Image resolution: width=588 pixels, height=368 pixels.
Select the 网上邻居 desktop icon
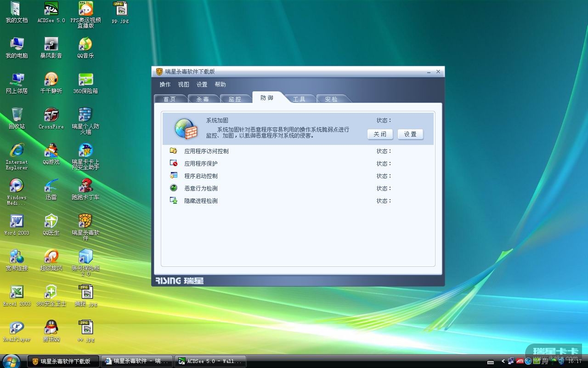(17, 83)
